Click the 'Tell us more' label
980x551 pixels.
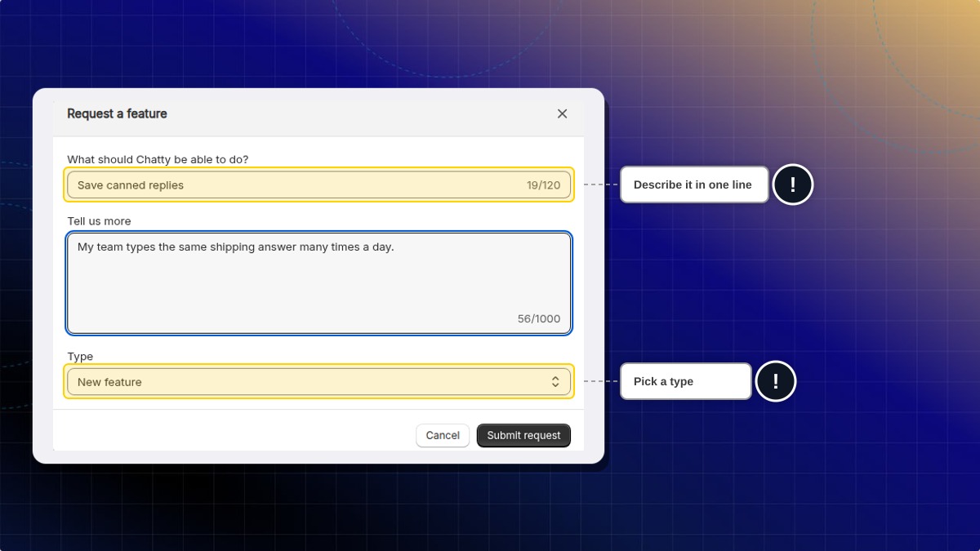[x=99, y=221]
